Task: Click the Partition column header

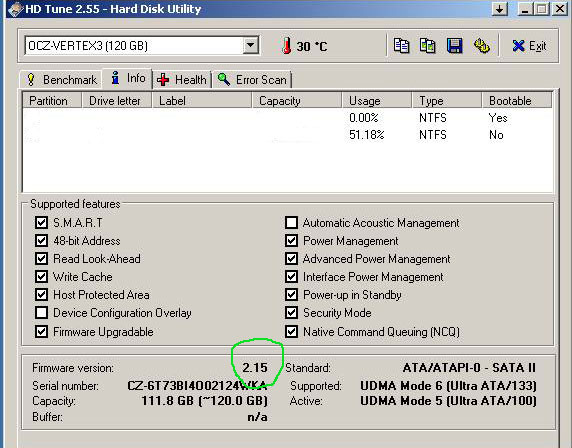Action: click(x=52, y=101)
